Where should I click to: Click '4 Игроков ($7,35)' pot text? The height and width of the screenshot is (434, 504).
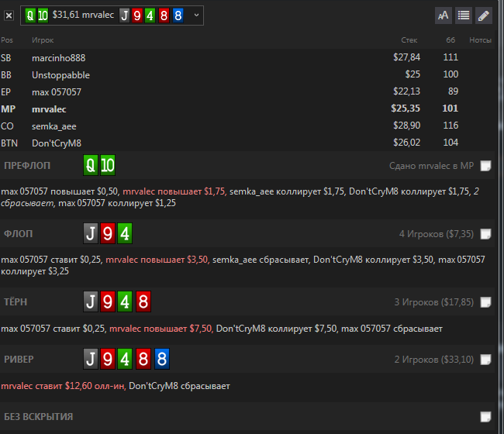point(437,234)
